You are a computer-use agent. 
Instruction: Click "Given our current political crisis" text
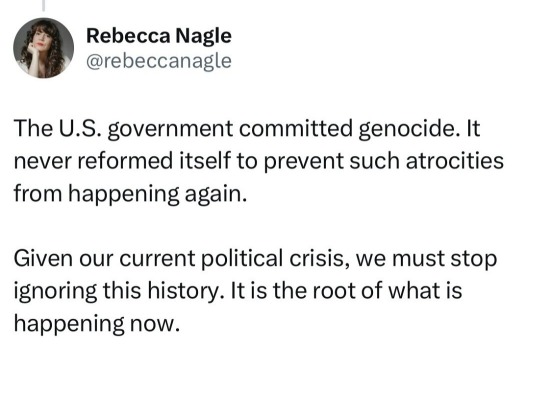pos(179,258)
